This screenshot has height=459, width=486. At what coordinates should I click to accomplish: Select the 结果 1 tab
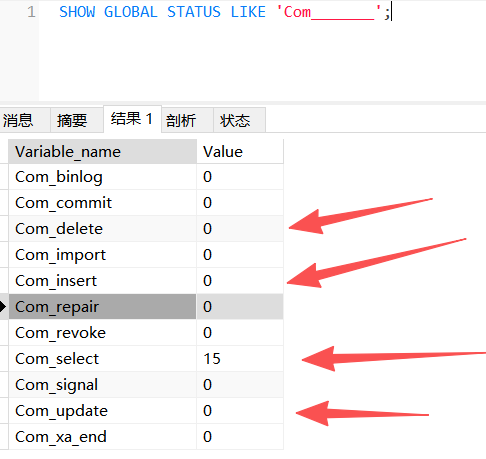click(133, 119)
